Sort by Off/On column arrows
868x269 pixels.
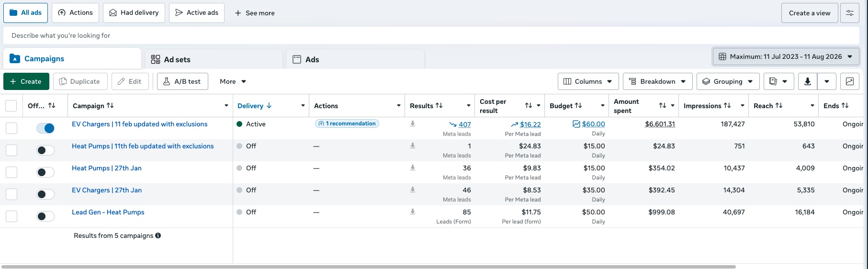coord(52,105)
